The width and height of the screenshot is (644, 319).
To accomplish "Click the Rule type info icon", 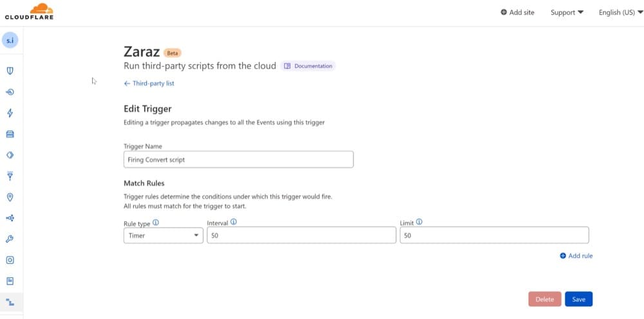I will (x=156, y=223).
